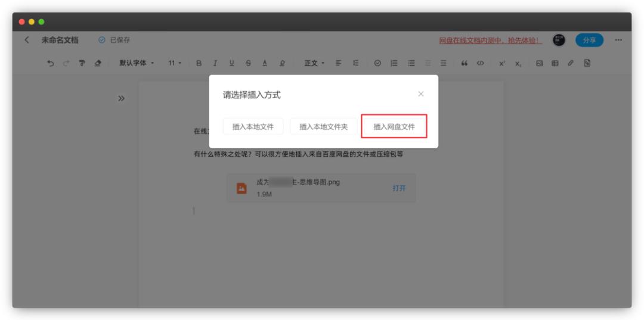Toggle italic formatting I
The height and width of the screenshot is (320, 644).
click(x=215, y=63)
